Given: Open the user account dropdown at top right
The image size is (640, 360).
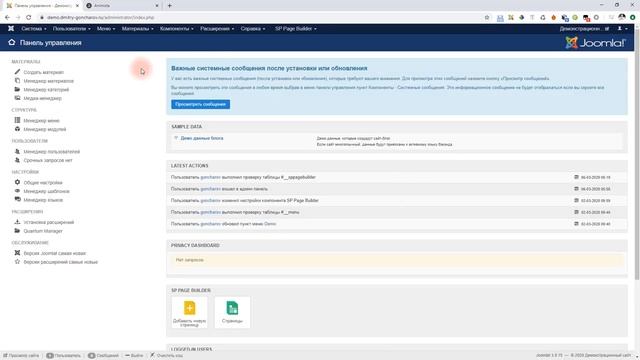Looking at the screenshot, I should click(622, 29).
